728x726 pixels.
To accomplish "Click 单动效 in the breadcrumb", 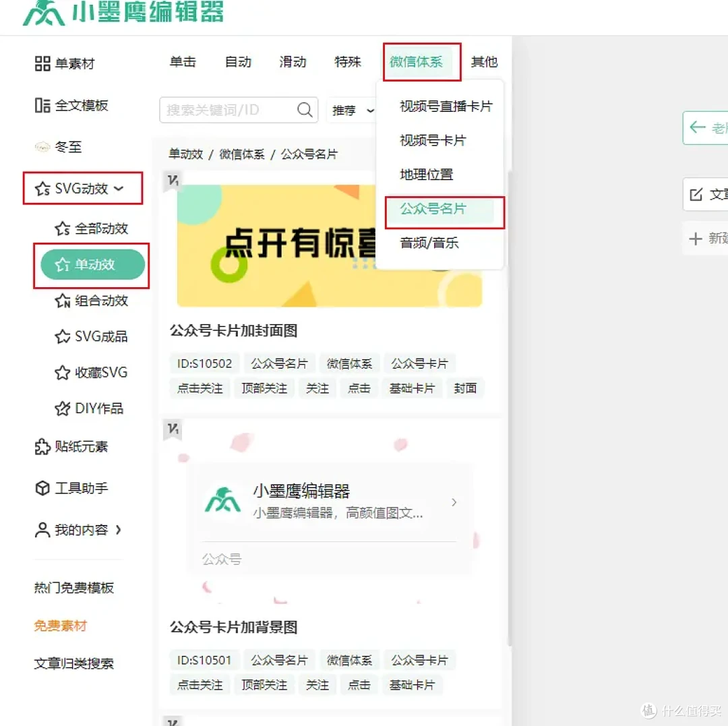I will (186, 154).
